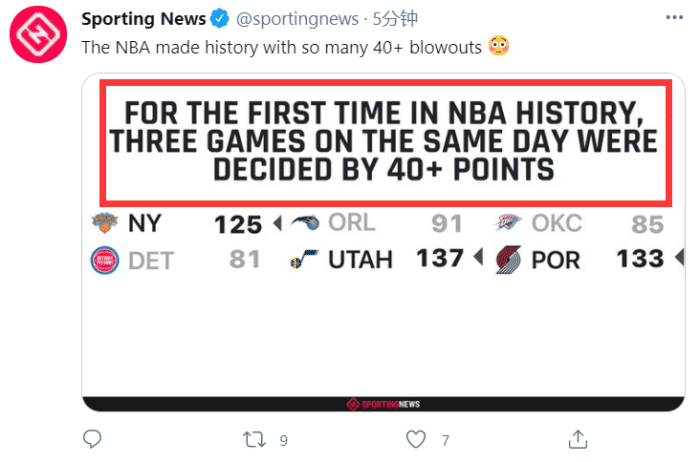The height and width of the screenshot is (462, 700).
Task: Open the share tweet icon
Action: tap(577, 439)
